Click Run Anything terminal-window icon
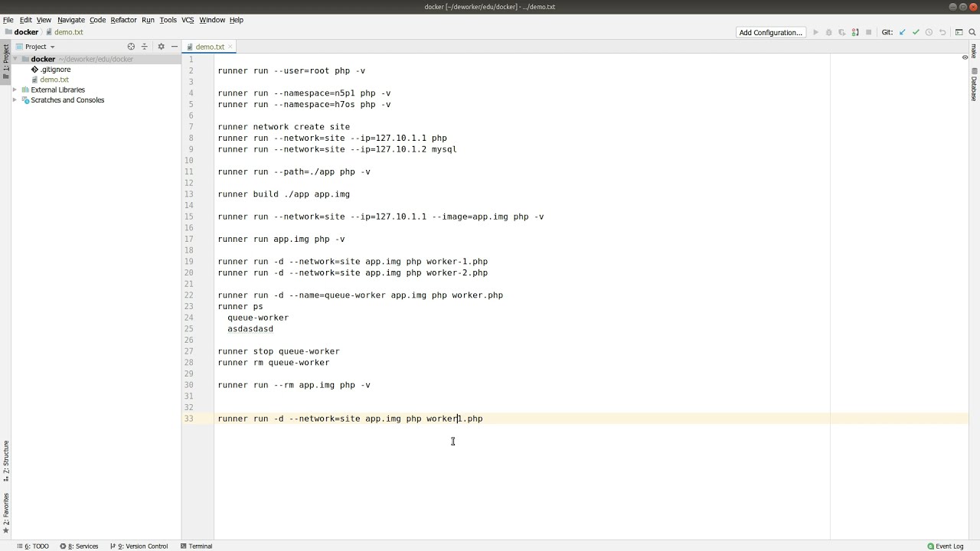The width and height of the screenshot is (980, 551). pos(959,32)
